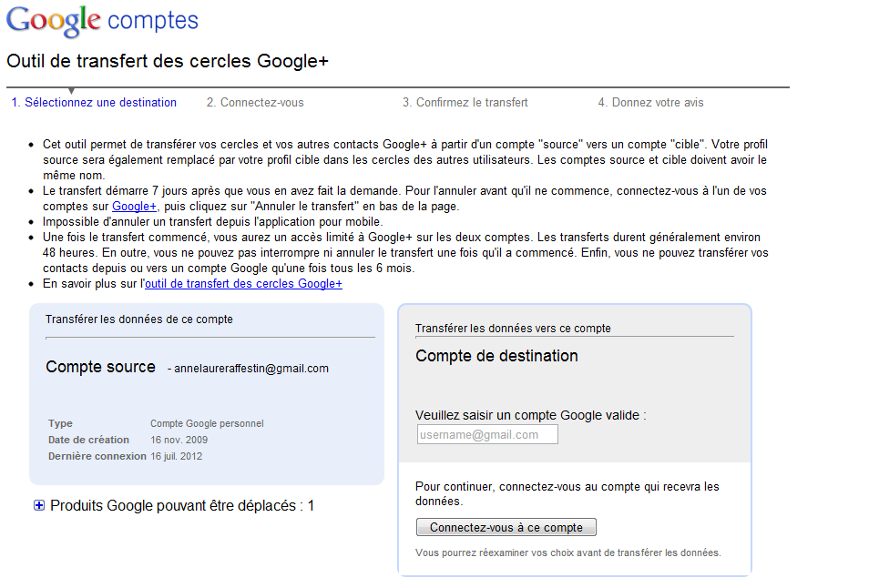
Task: Click the Dernière connexion date value
Action: (177, 456)
